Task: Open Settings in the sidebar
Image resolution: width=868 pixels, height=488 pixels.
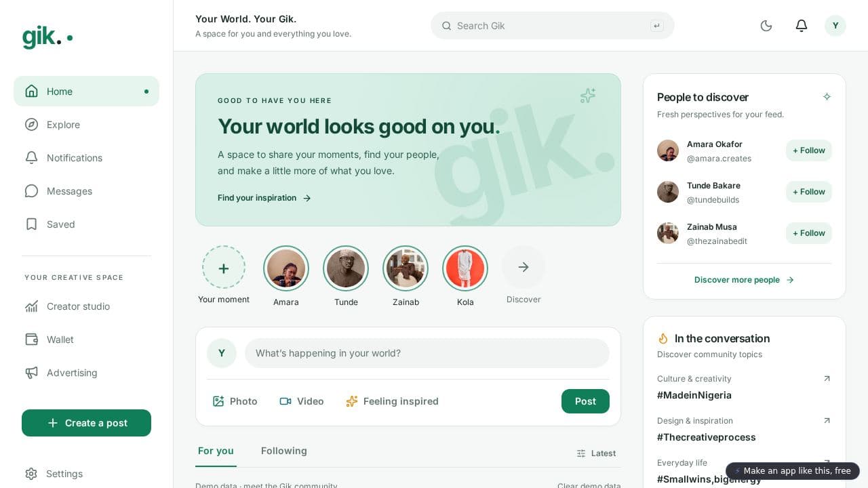Action: [86, 474]
